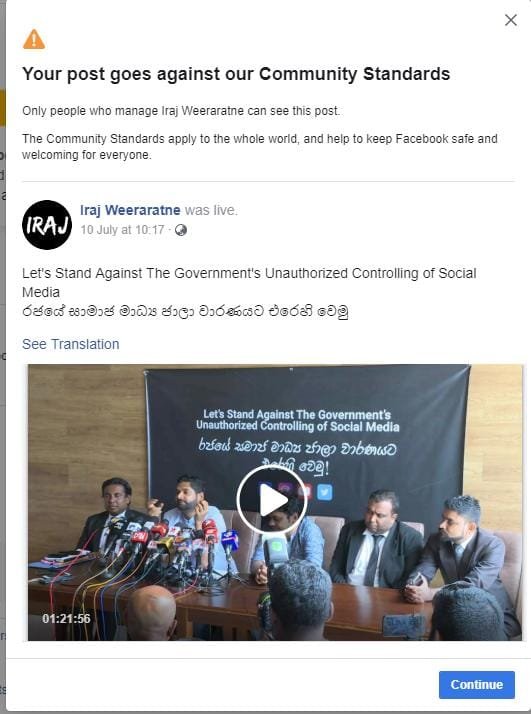Open the 10 July at 10:17 timestamp
The image size is (531, 714).
click(x=122, y=230)
